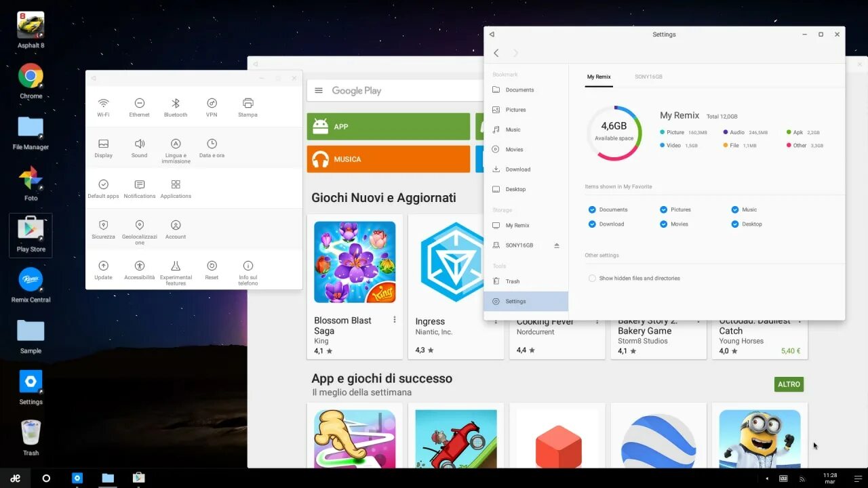Eject the SONY16GB storage device
This screenshot has height=488, width=868.
tap(555, 245)
